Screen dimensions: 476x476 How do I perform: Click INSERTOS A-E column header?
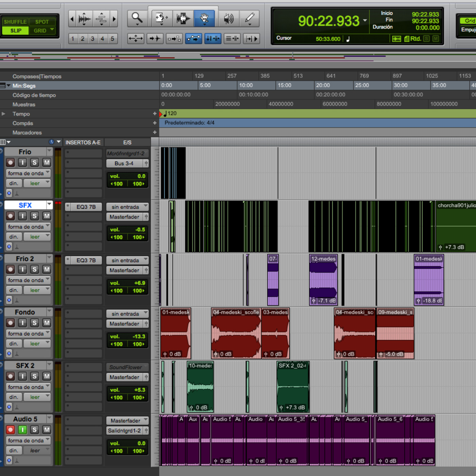83,142
